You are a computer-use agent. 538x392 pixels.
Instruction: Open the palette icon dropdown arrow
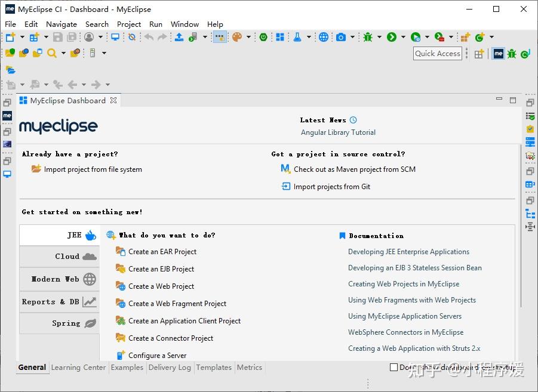click(x=248, y=37)
